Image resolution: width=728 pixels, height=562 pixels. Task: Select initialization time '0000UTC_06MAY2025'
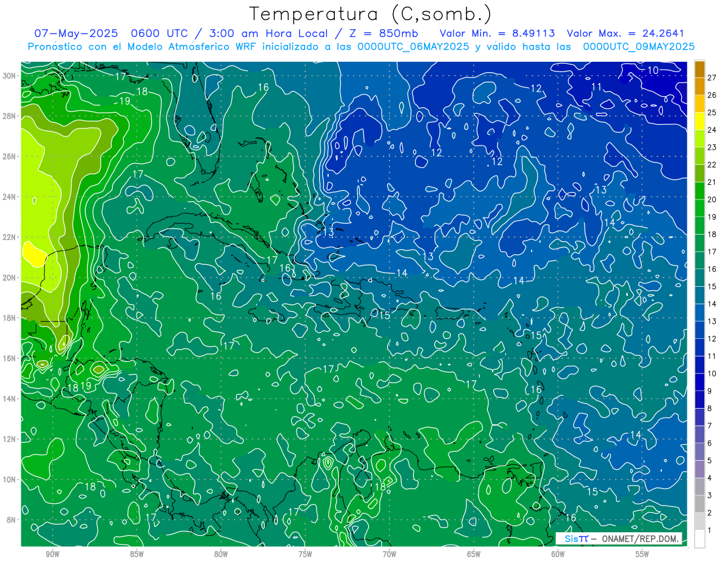click(x=413, y=47)
